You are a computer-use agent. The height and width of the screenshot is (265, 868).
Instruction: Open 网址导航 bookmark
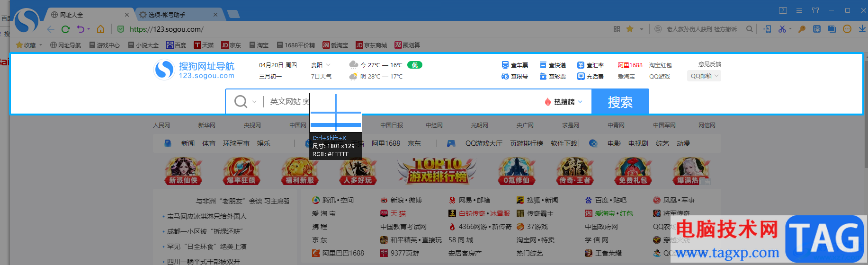(x=65, y=45)
